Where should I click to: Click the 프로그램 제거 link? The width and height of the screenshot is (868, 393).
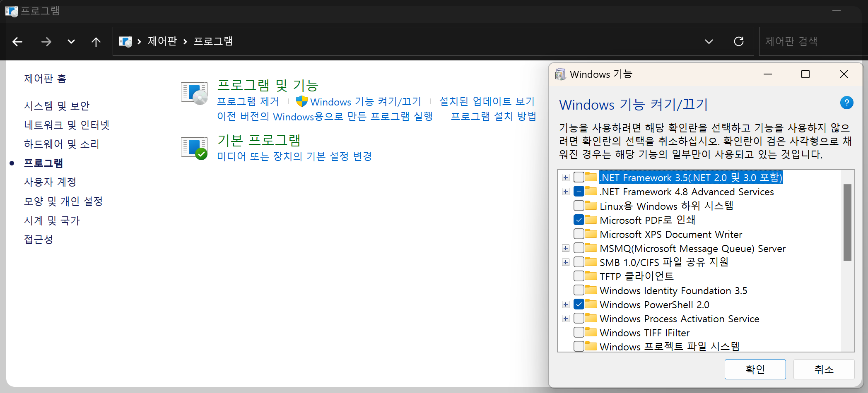[x=248, y=101]
